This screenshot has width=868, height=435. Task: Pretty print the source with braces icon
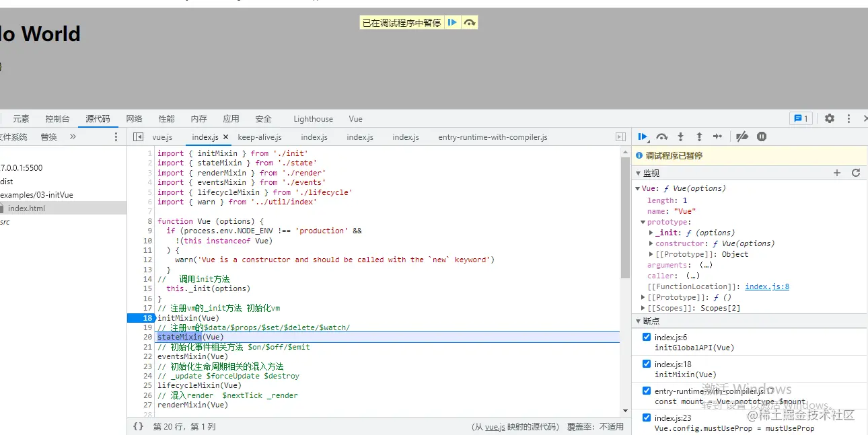138,426
